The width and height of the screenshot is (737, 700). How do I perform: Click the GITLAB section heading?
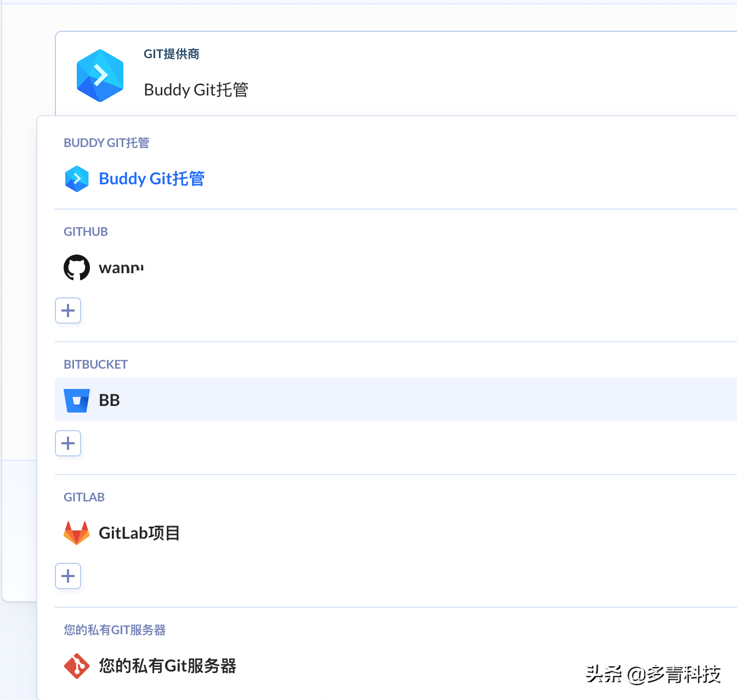[x=84, y=497]
